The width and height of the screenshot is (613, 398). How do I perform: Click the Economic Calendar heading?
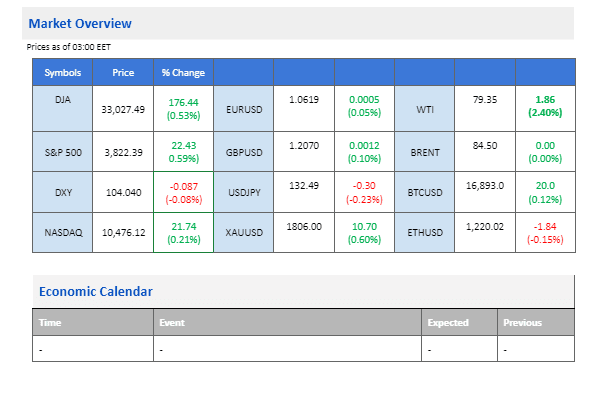tap(96, 292)
